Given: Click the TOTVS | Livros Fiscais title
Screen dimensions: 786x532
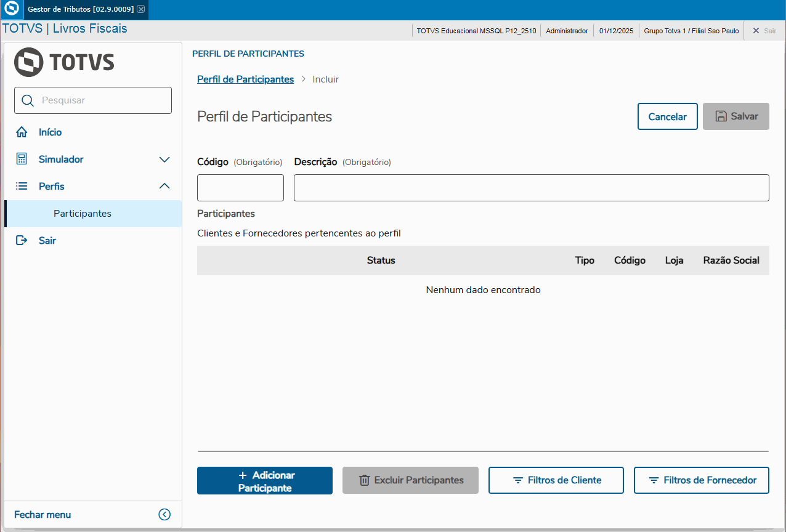Looking at the screenshot, I should pyautogui.click(x=65, y=28).
